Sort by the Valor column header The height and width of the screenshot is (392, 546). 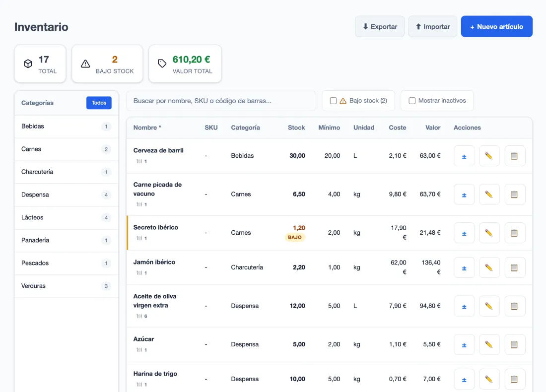pos(433,128)
